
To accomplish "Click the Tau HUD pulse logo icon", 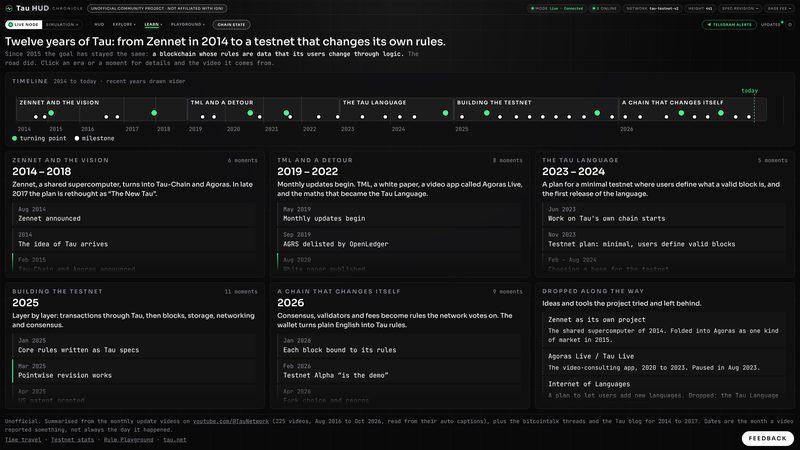I will [9, 8].
